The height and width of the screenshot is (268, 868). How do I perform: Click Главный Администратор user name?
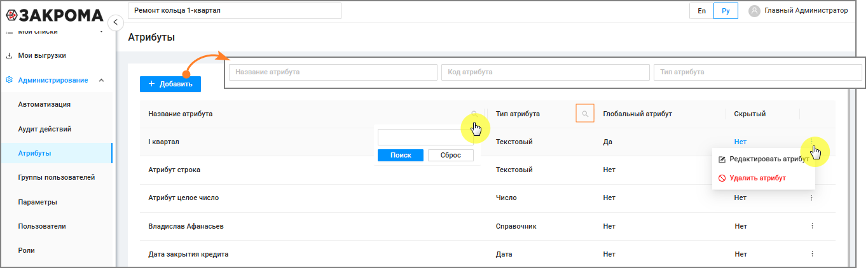click(806, 11)
